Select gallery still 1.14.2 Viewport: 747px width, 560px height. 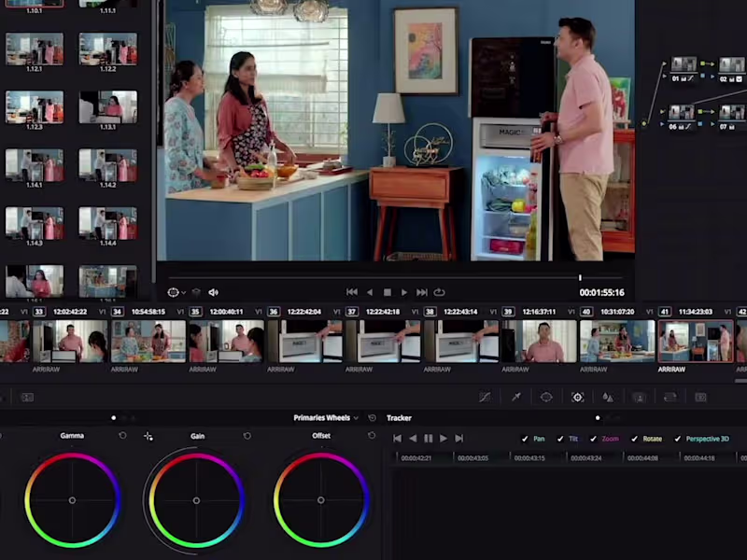(x=108, y=165)
